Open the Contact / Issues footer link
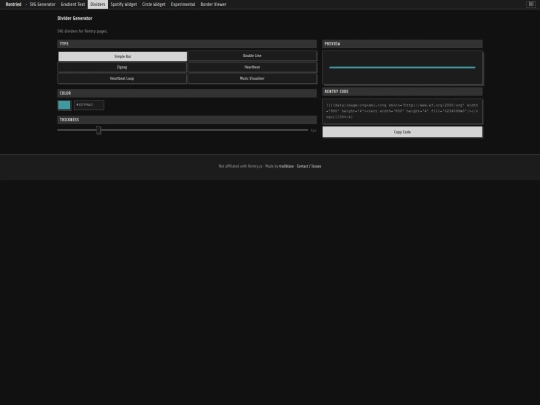 click(x=309, y=166)
